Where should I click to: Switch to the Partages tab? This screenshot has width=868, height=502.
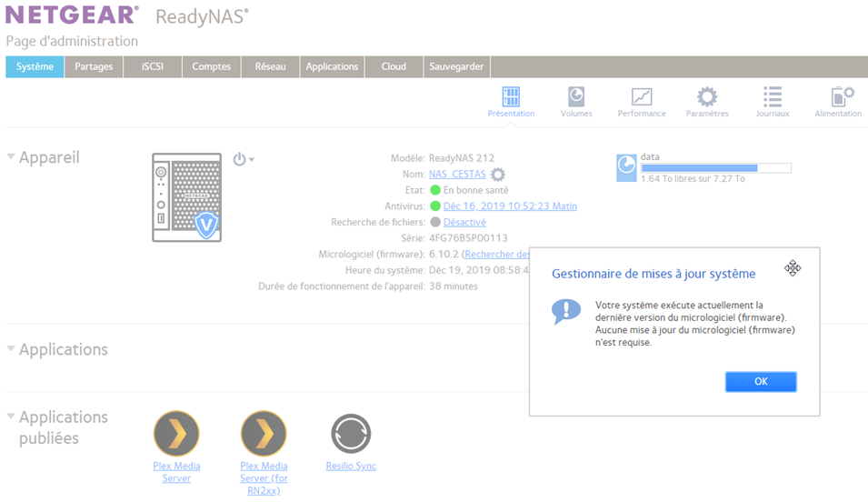click(94, 66)
